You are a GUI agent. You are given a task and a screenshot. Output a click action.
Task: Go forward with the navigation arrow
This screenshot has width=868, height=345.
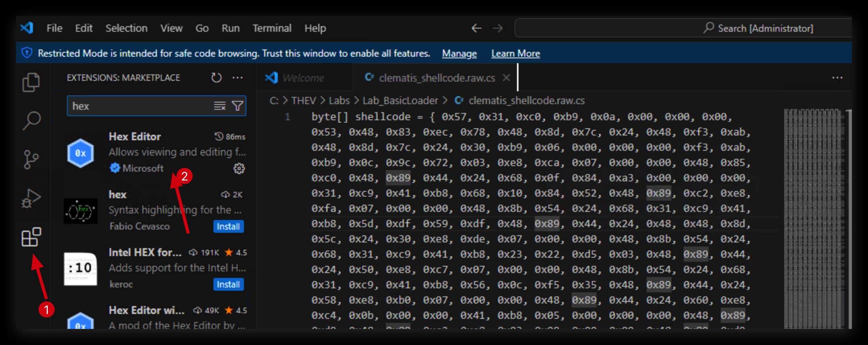(x=498, y=28)
